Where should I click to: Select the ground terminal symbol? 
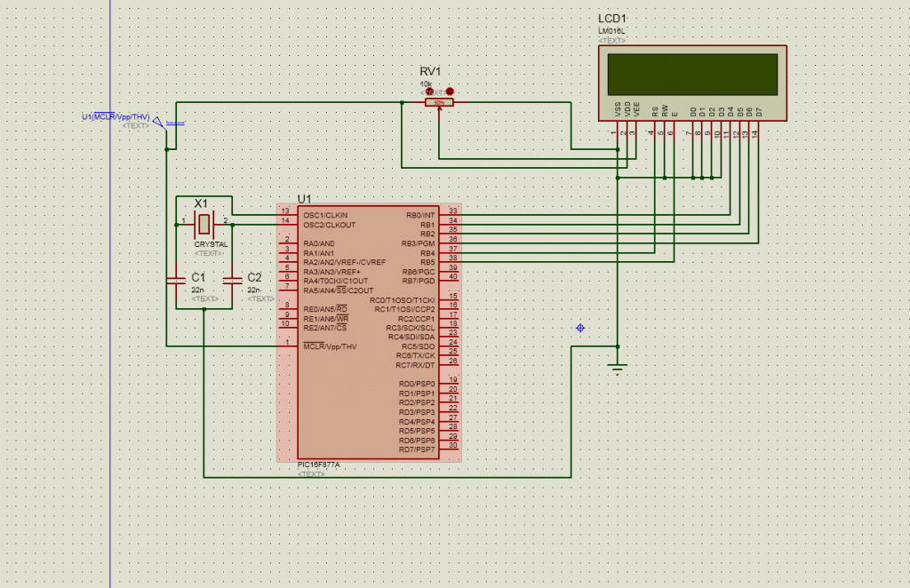click(x=618, y=369)
